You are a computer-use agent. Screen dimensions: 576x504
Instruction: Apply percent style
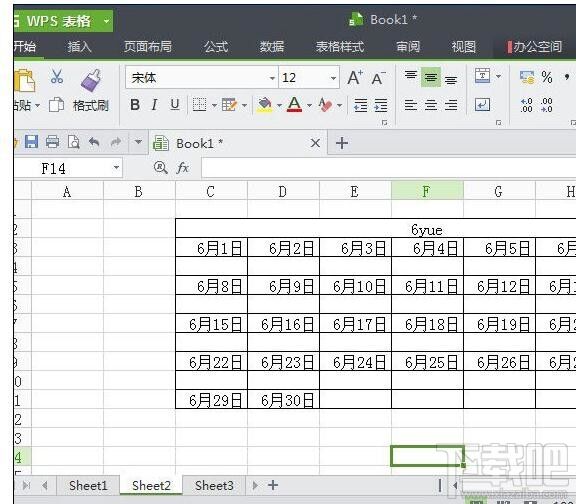[x=547, y=77]
